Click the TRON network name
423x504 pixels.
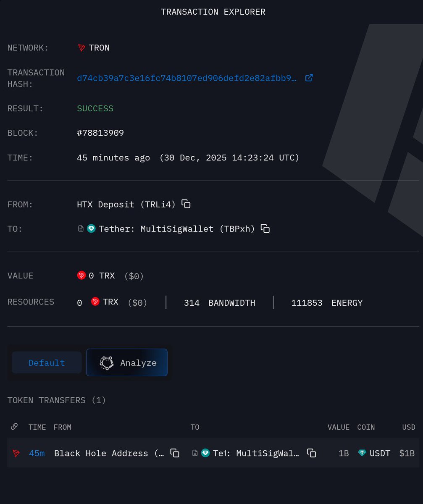pyautogui.click(x=99, y=48)
